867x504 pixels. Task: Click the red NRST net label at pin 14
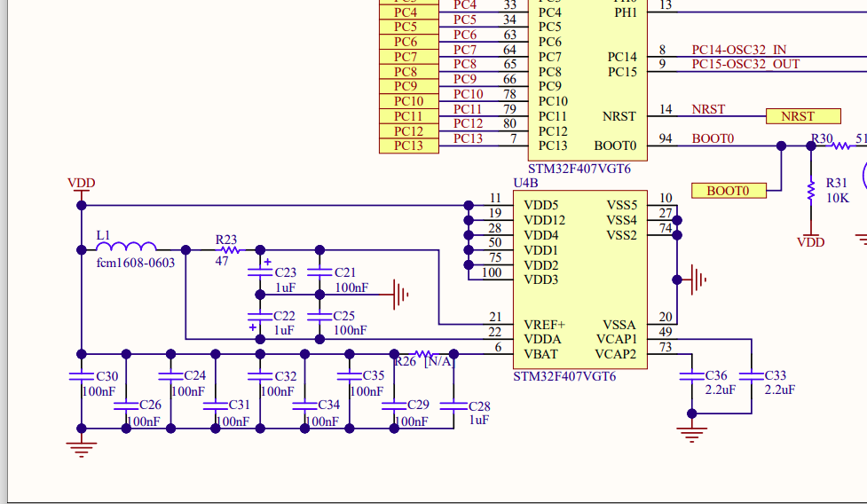[x=708, y=109]
